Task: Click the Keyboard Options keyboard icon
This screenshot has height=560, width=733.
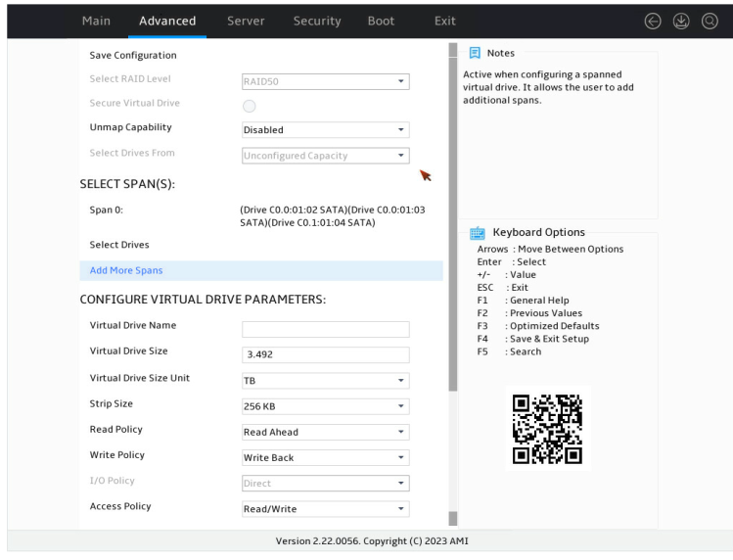Action: 478,232
